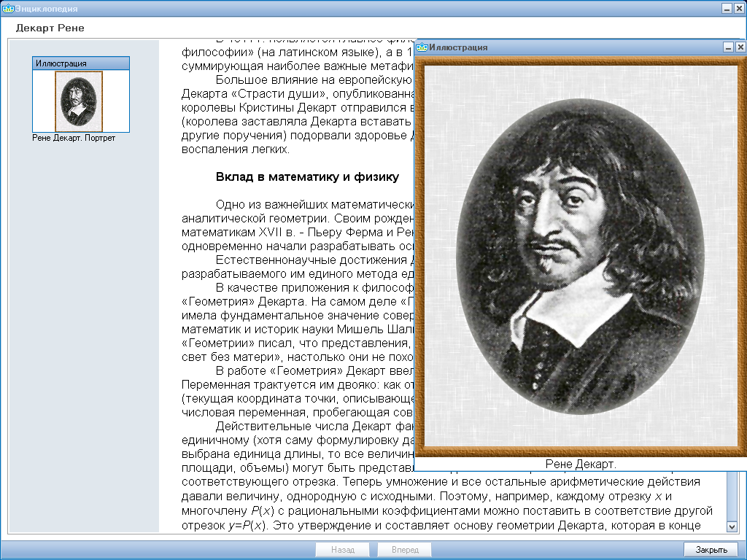Minimize the Иллюстрация popup window

729,47
